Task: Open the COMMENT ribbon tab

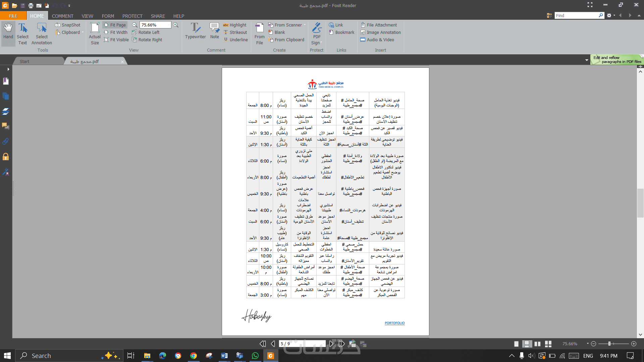Action: [62, 16]
